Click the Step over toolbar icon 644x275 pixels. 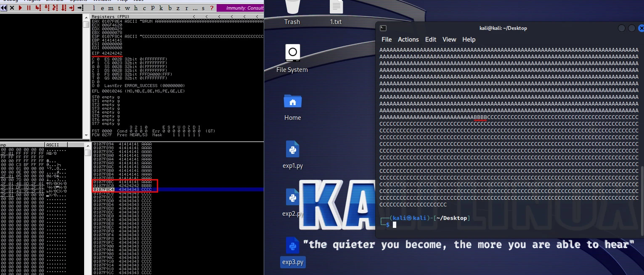click(x=47, y=8)
